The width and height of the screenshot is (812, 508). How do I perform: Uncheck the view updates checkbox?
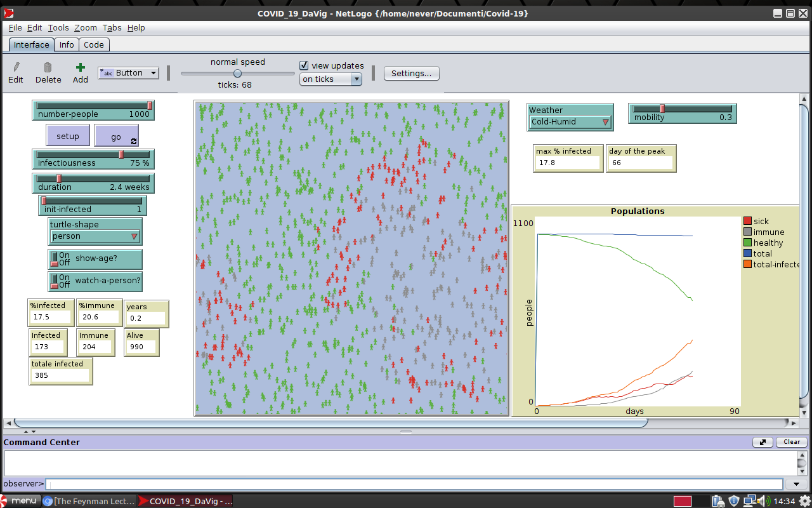304,65
